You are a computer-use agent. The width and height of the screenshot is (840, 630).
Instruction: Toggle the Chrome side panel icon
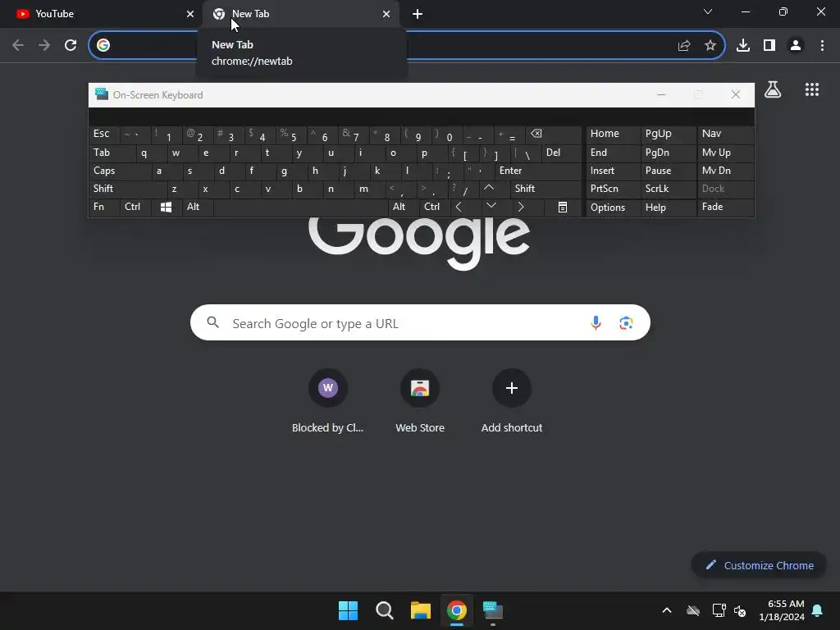[x=769, y=46]
